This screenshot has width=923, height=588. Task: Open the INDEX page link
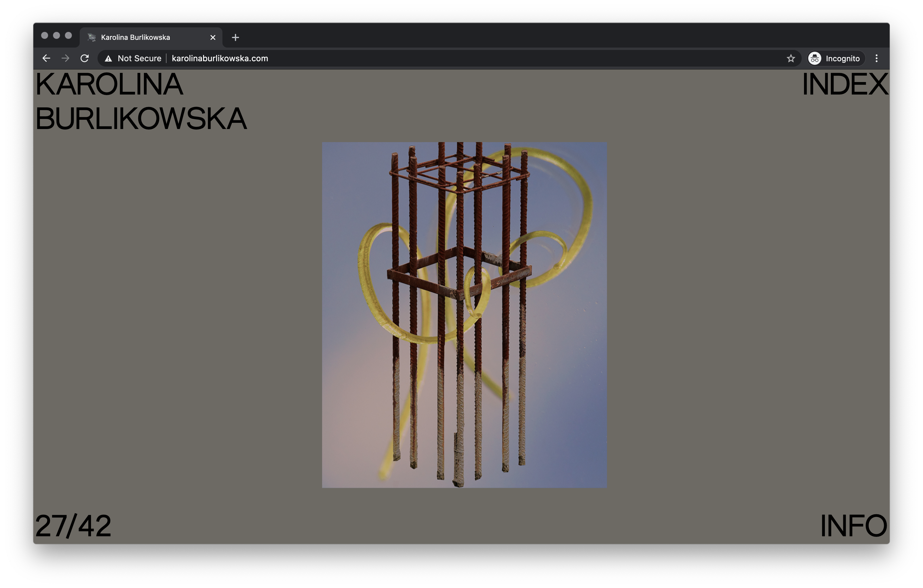(844, 84)
